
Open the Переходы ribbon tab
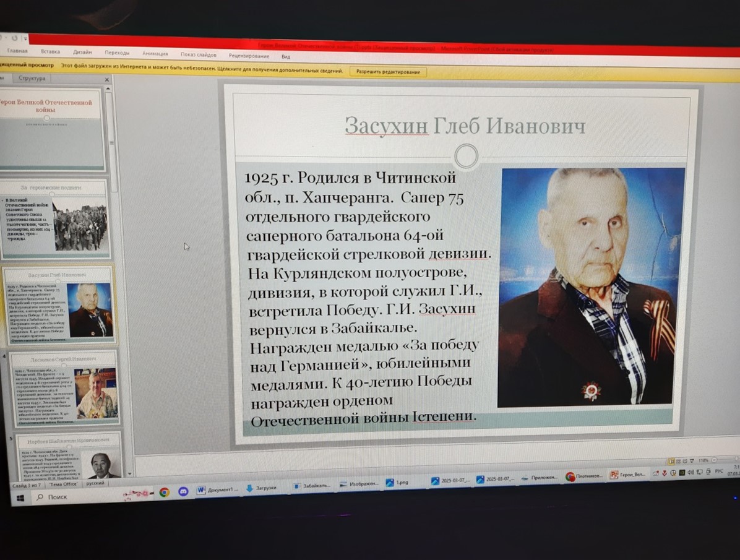pos(117,53)
